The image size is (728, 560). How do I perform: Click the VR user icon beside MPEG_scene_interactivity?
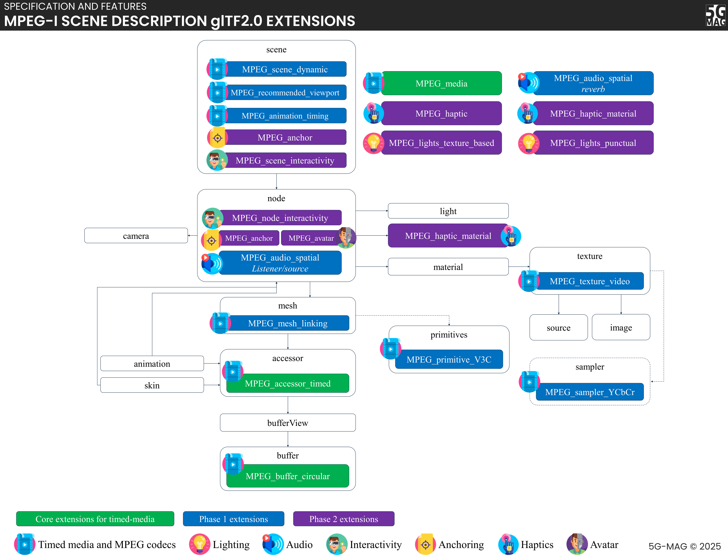click(217, 160)
